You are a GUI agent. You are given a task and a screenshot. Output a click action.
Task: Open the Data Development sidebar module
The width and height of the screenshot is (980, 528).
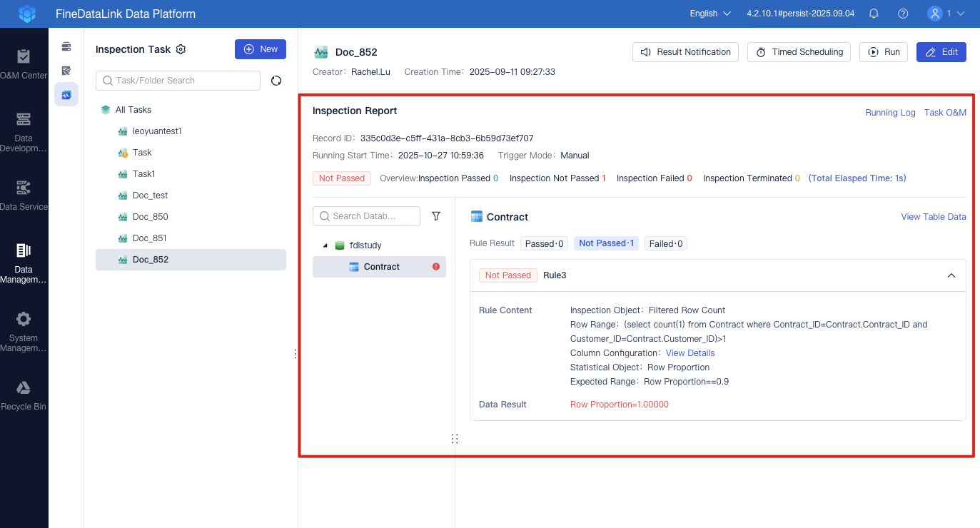pyautogui.click(x=24, y=131)
